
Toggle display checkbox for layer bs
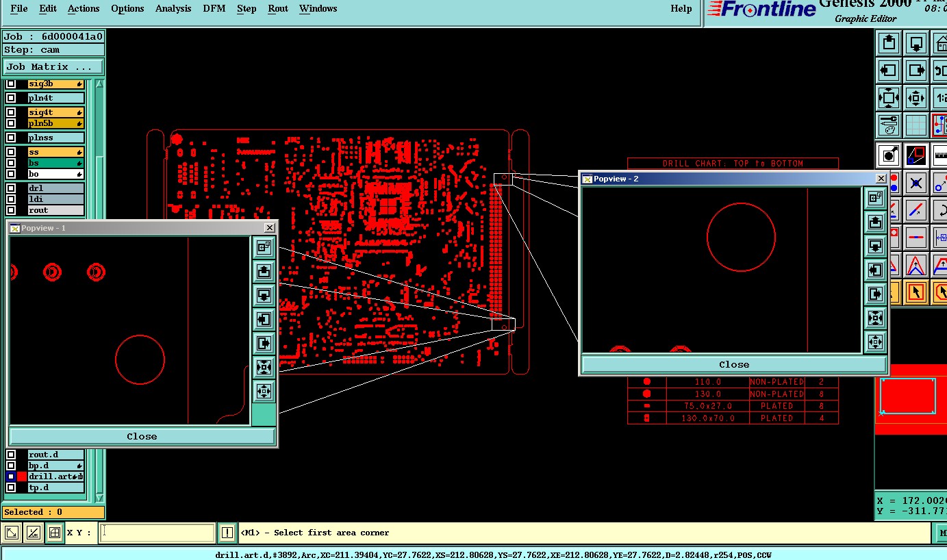11,163
